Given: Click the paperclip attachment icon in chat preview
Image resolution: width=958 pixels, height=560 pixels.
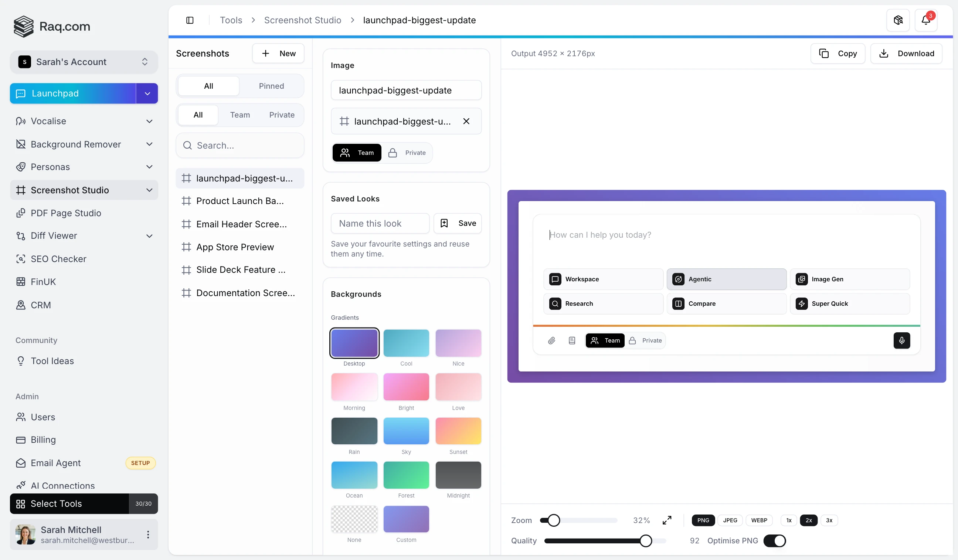Looking at the screenshot, I should click(551, 341).
